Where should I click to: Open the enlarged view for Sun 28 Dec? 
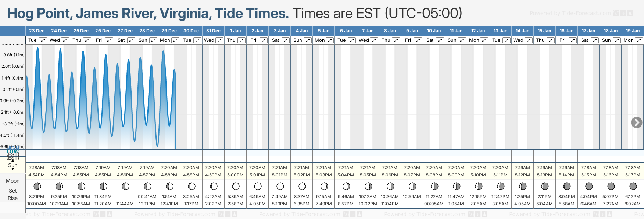153,40
